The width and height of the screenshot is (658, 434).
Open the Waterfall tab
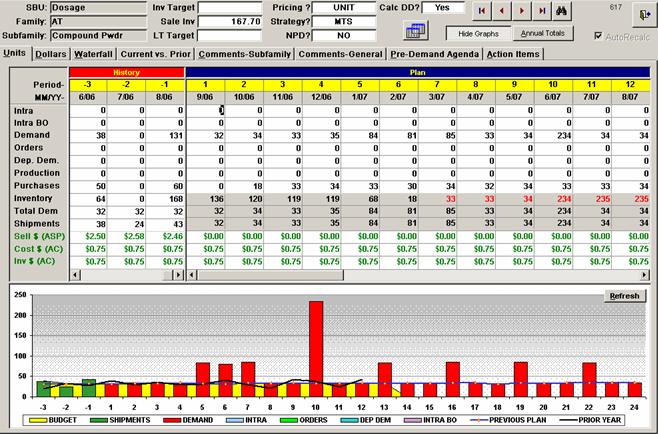(94, 54)
